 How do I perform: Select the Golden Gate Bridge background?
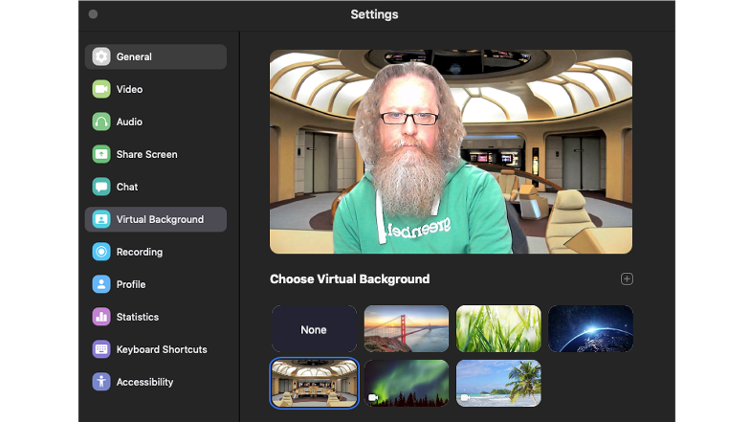tap(407, 329)
